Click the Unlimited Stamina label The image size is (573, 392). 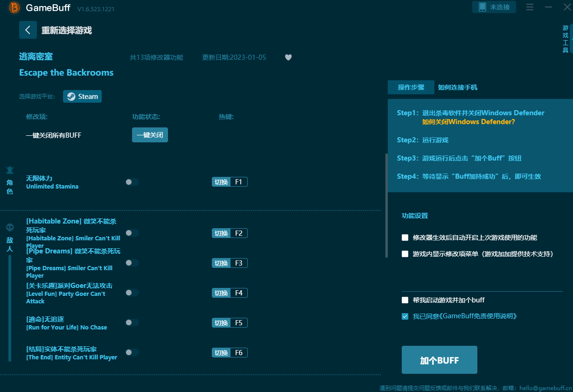[52, 186]
